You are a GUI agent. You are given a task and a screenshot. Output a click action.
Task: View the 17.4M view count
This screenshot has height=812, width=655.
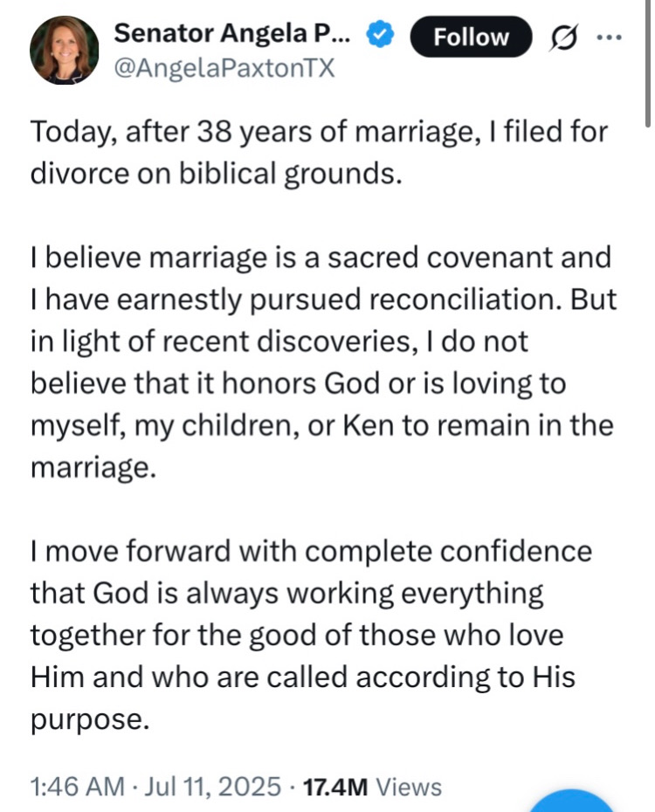tap(334, 788)
